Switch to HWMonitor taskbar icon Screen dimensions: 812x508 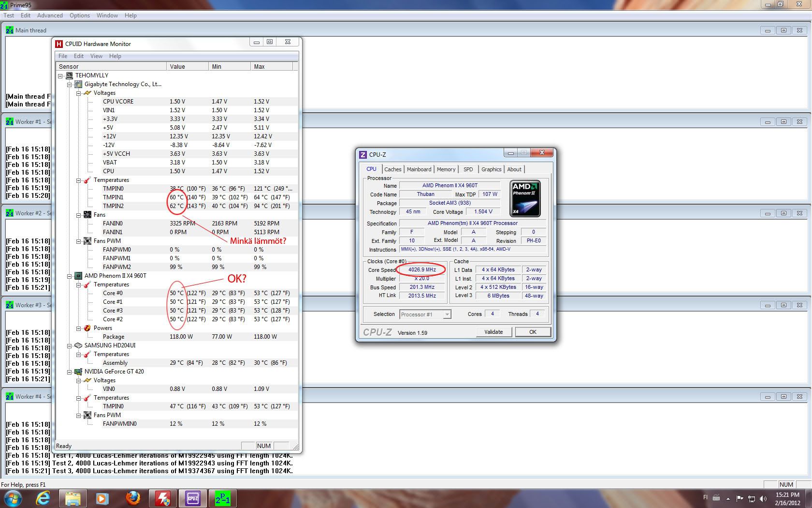[x=163, y=498]
